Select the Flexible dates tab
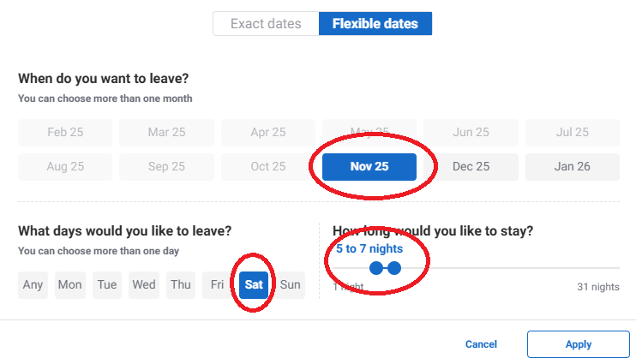This screenshot has height=364, width=636. pos(375,24)
